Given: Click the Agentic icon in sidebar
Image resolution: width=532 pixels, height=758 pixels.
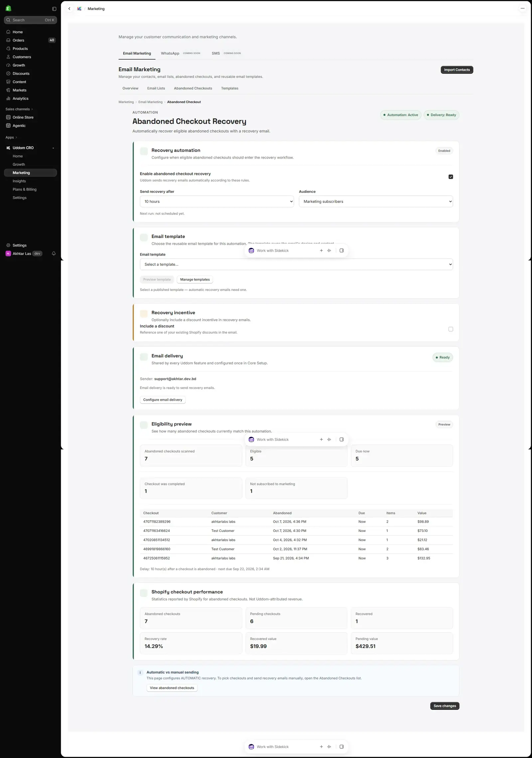Looking at the screenshot, I should pyautogui.click(x=8, y=126).
